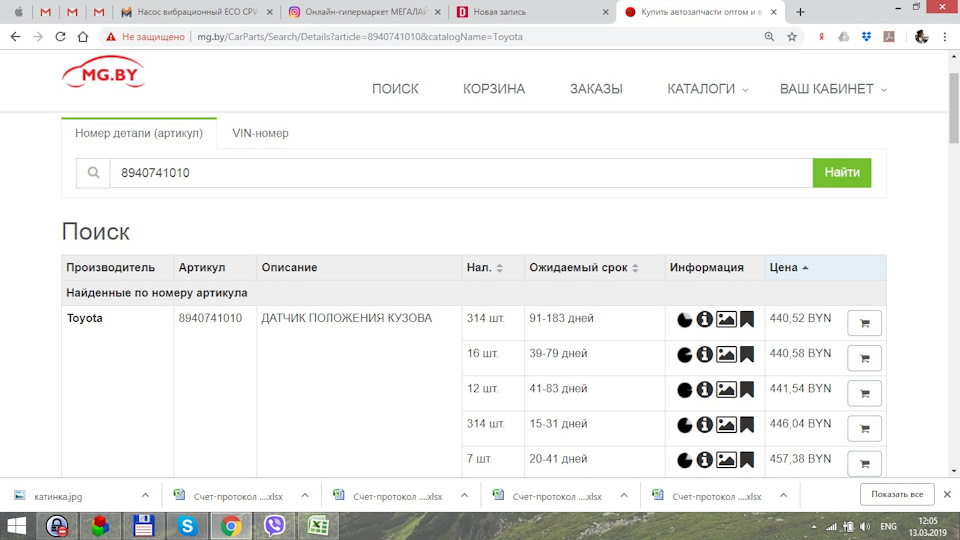The width and height of the screenshot is (960, 540).
Task: Open Excel from the taskbar
Action: pos(318,526)
